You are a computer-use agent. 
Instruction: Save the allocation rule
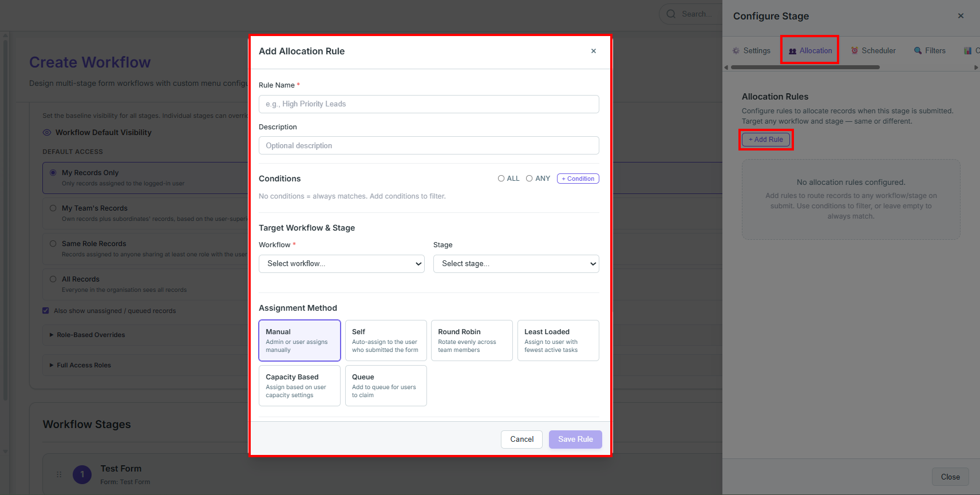[575, 439]
